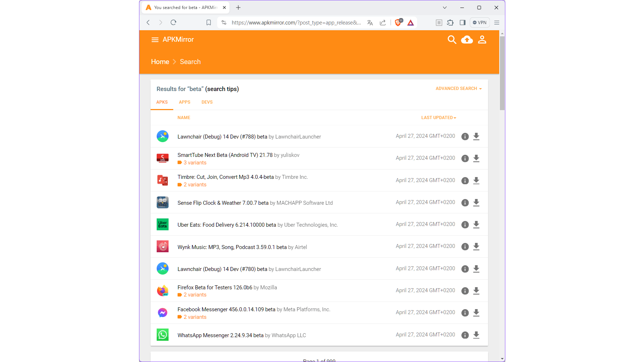
Task: Go to Home breadcrumb
Action: click(x=160, y=62)
